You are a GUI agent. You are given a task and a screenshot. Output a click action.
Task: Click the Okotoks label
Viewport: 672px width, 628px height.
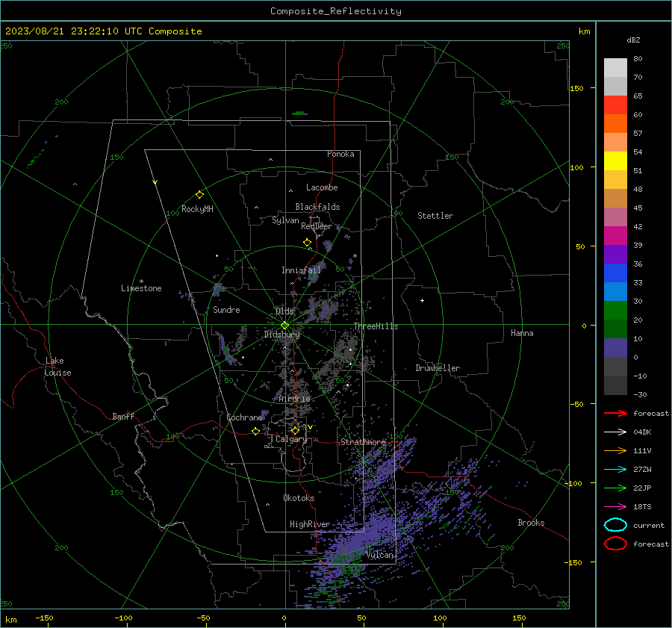(299, 498)
